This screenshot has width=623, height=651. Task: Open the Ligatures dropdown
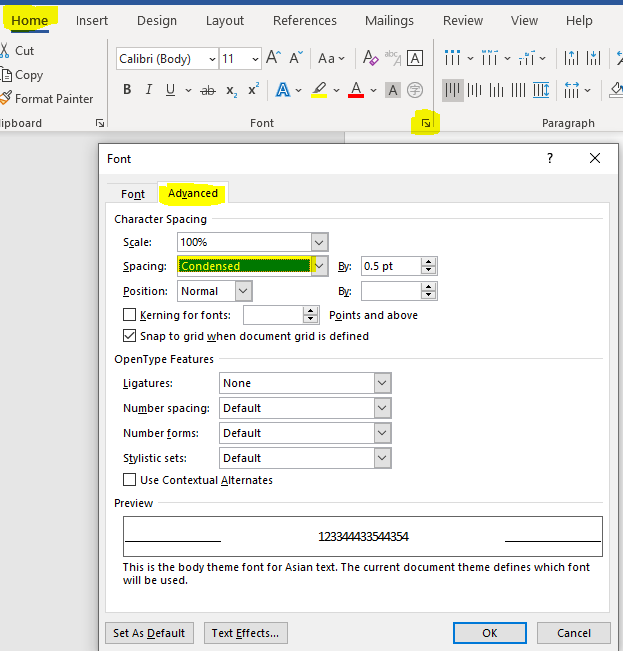pos(382,383)
